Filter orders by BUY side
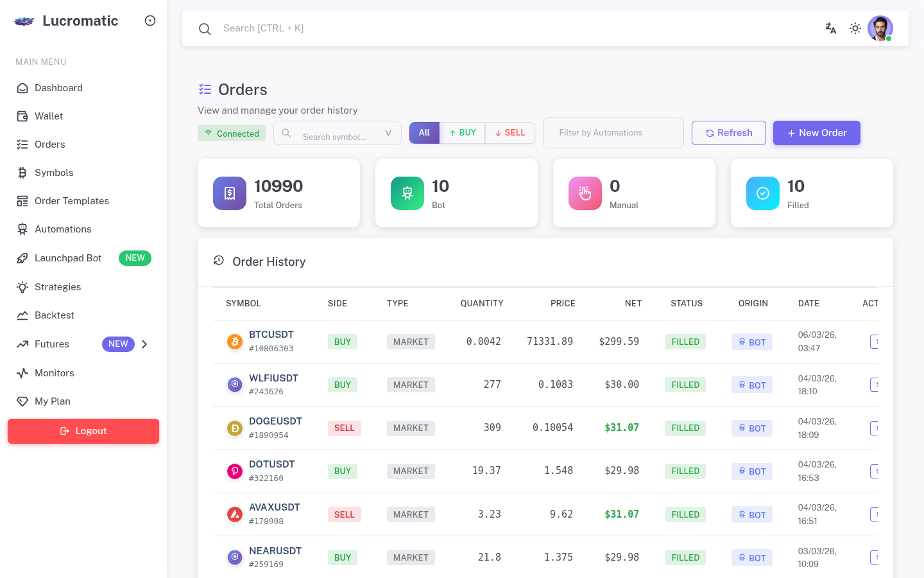Viewport: 924px width, 578px height. (463, 133)
